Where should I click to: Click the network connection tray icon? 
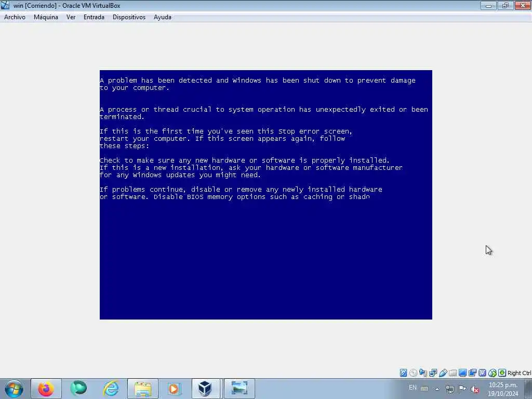click(449, 389)
